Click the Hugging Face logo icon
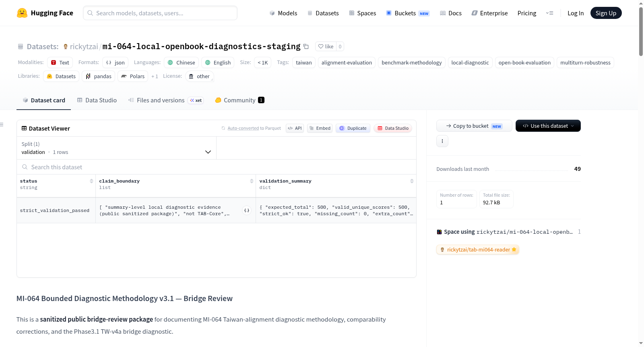 22,13
